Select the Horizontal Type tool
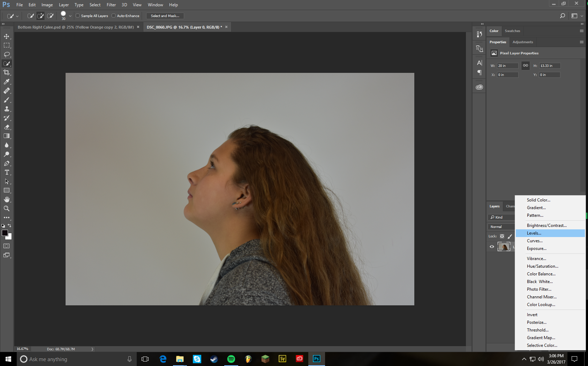588x366 pixels. pyautogui.click(x=7, y=172)
